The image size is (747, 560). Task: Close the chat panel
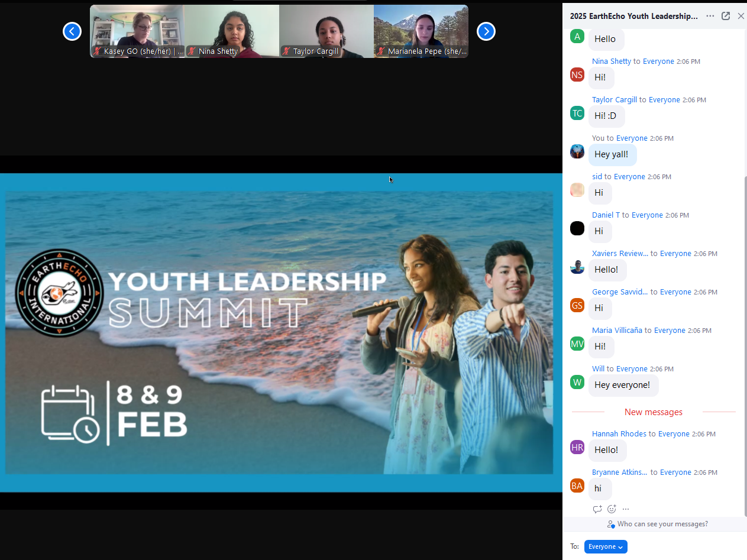pos(740,16)
